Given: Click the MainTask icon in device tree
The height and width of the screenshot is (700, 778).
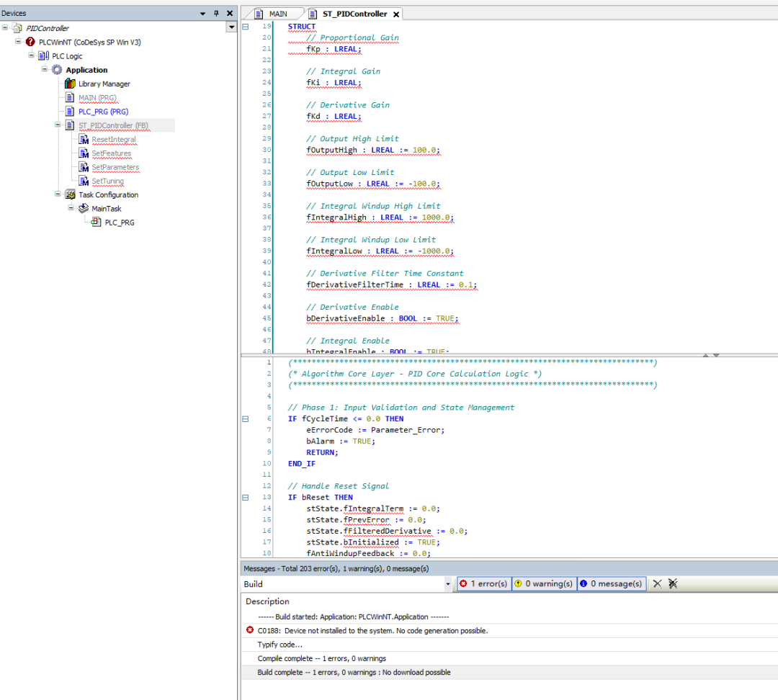Looking at the screenshot, I should pyautogui.click(x=83, y=208).
